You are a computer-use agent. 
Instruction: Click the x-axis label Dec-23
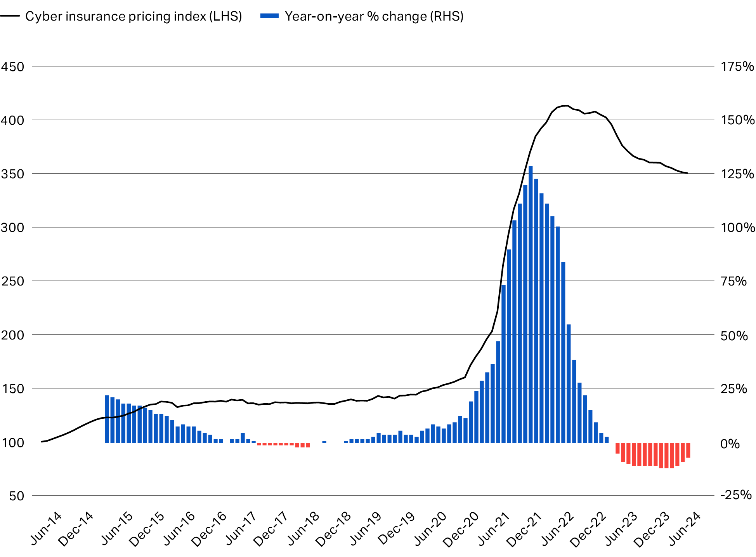tap(651, 529)
